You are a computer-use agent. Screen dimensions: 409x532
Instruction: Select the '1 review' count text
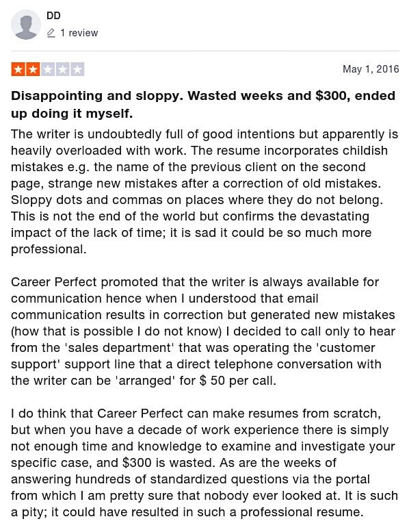coord(79,33)
